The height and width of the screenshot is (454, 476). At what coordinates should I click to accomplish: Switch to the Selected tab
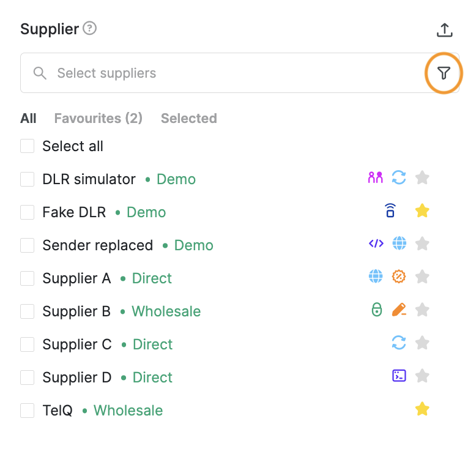[189, 119]
